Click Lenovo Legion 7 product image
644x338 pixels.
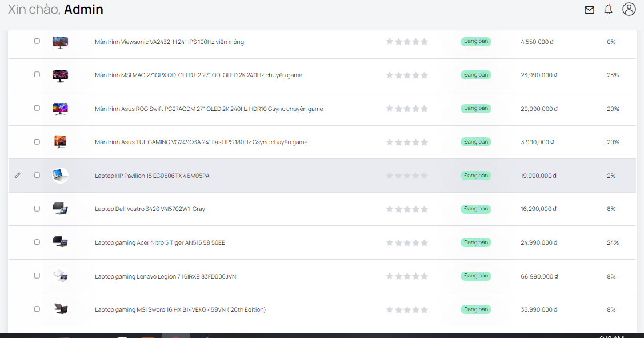point(61,276)
